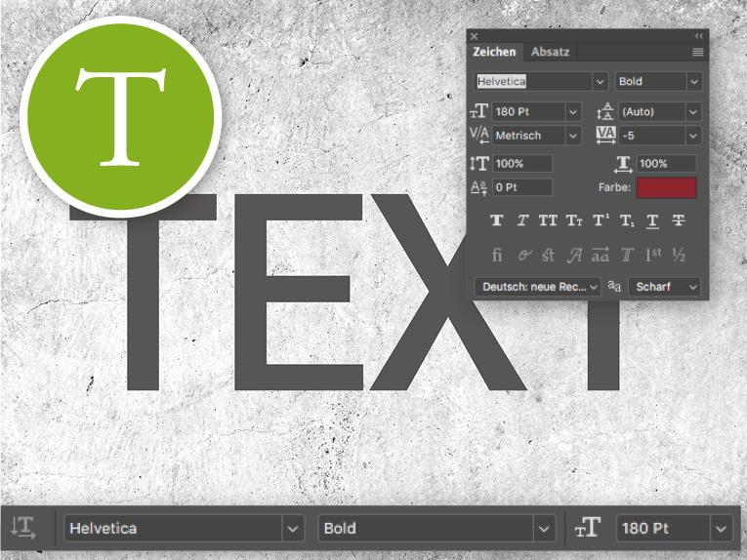
Task: Toggle Faux Italic style button
Action: point(522,220)
